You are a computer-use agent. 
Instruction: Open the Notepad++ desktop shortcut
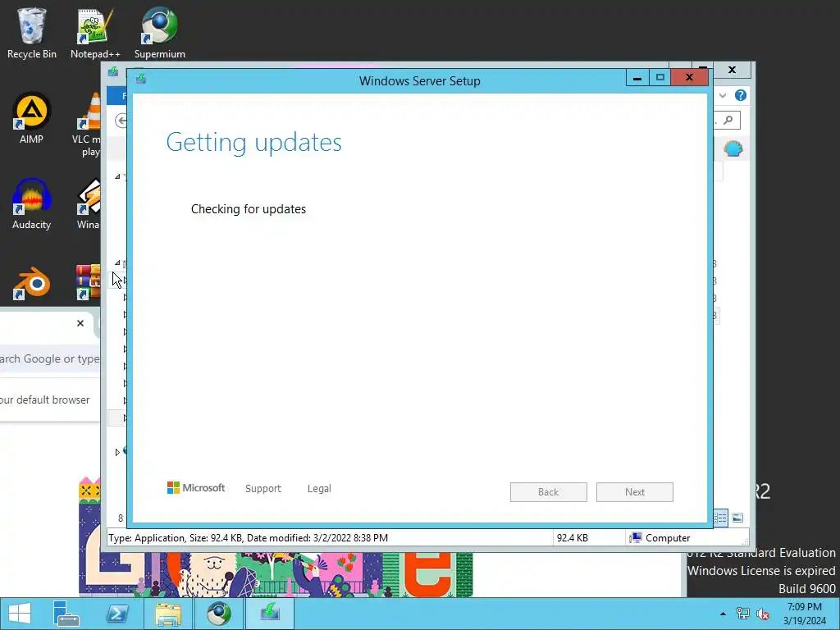pyautogui.click(x=95, y=33)
